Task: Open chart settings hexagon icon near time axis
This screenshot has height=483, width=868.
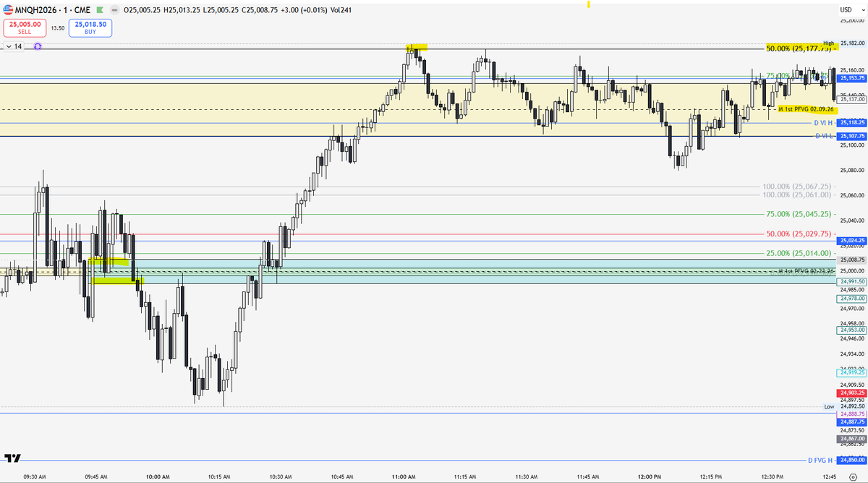Action: click(x=853, y=477)
